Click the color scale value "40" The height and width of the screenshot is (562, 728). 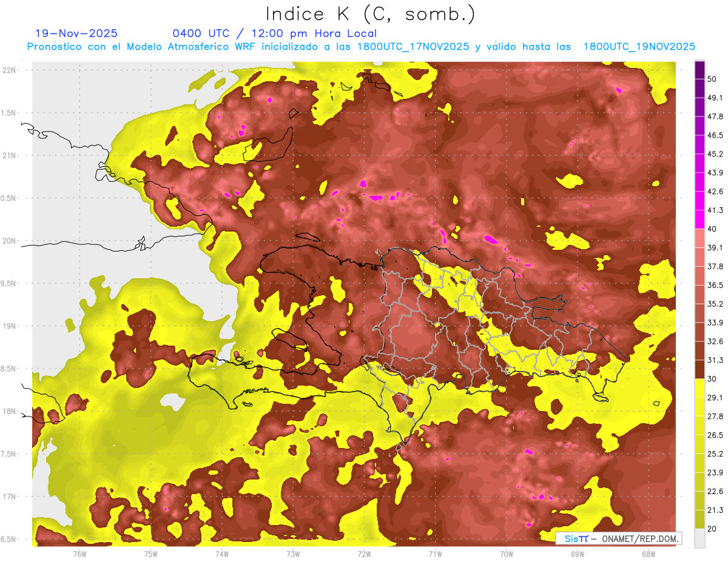713,229
